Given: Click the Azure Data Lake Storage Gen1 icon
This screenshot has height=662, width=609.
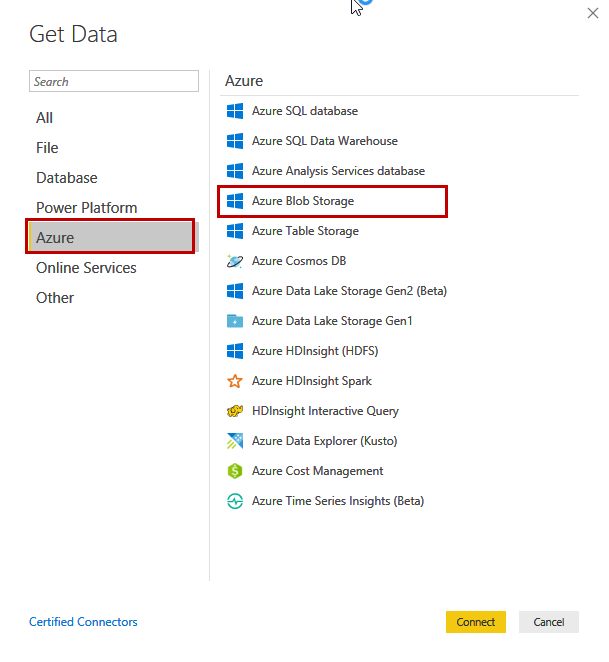Looking at the screenshot, I should point(235,321).
